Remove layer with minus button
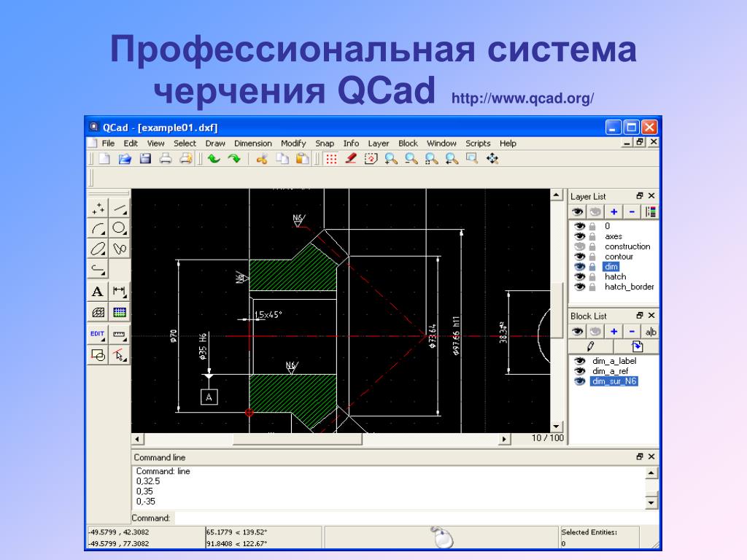Image resolution: width=747 pixels, height=560 pixels. (x=632, y=212)
